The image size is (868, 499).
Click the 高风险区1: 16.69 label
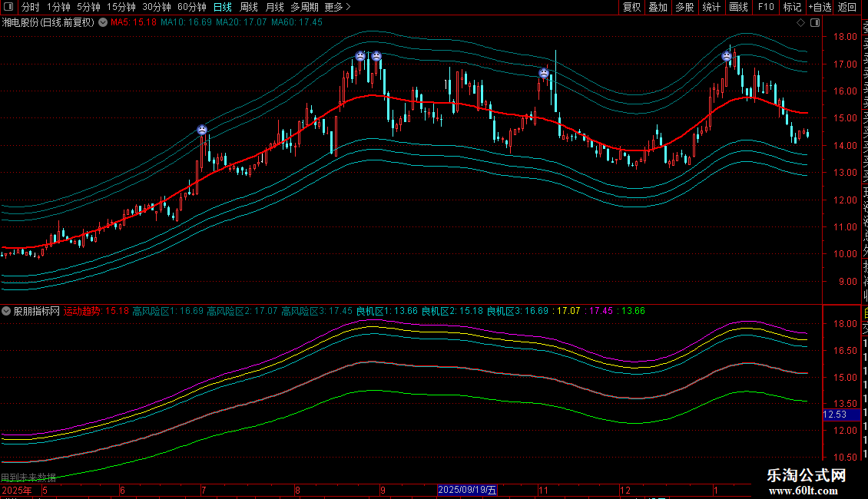point(167,311)
